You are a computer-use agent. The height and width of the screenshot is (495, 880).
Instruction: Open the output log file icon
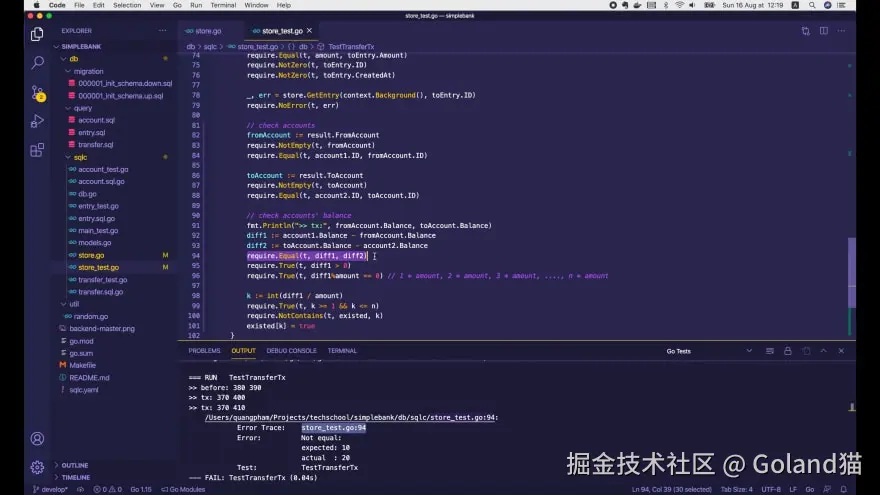pyautogui.click(x=806, y=351)
